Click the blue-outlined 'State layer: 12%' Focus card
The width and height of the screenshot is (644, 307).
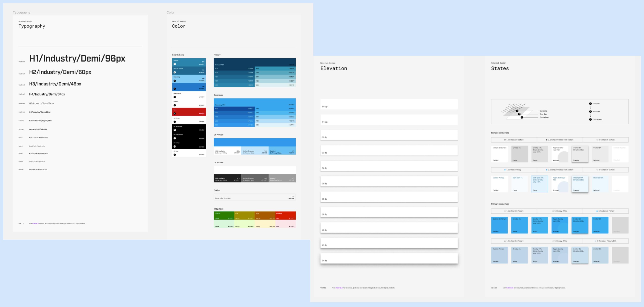point(539,184)
